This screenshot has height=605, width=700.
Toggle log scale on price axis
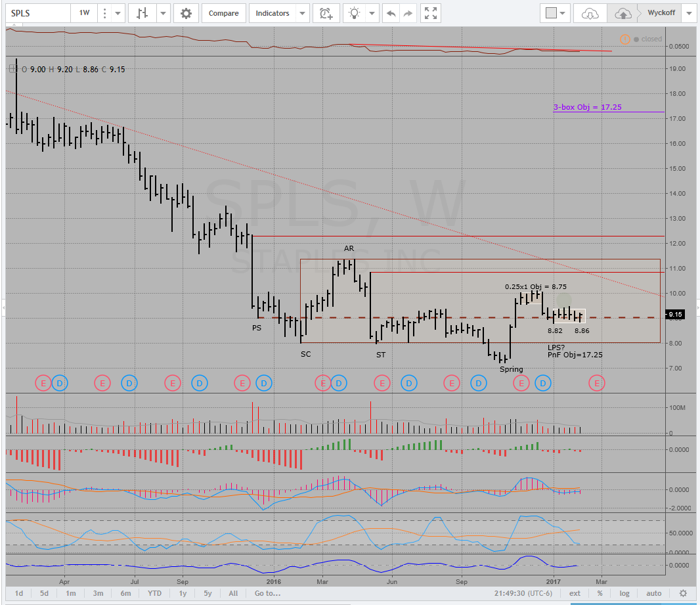pyautogui.click(x=624, y=593)
